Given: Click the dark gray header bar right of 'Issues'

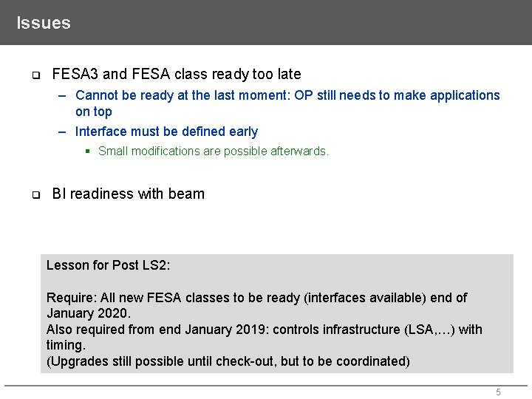Looking at the screenshot, I should 296,23.
